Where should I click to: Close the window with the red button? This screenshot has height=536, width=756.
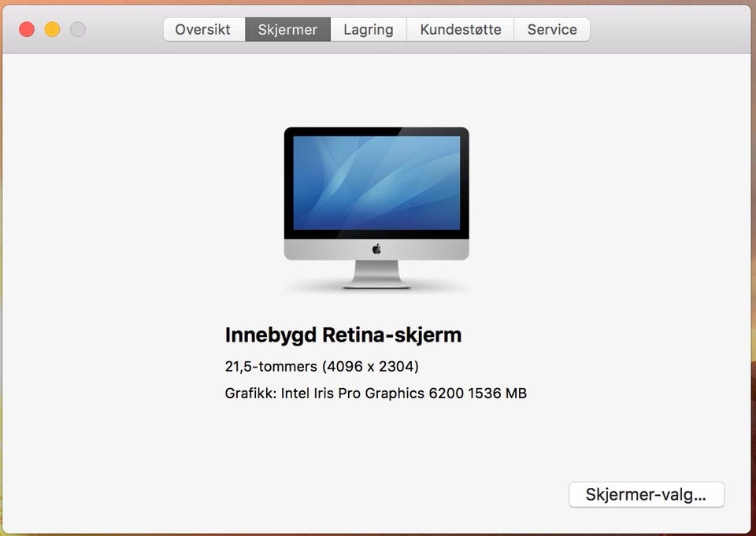point(27,29)
